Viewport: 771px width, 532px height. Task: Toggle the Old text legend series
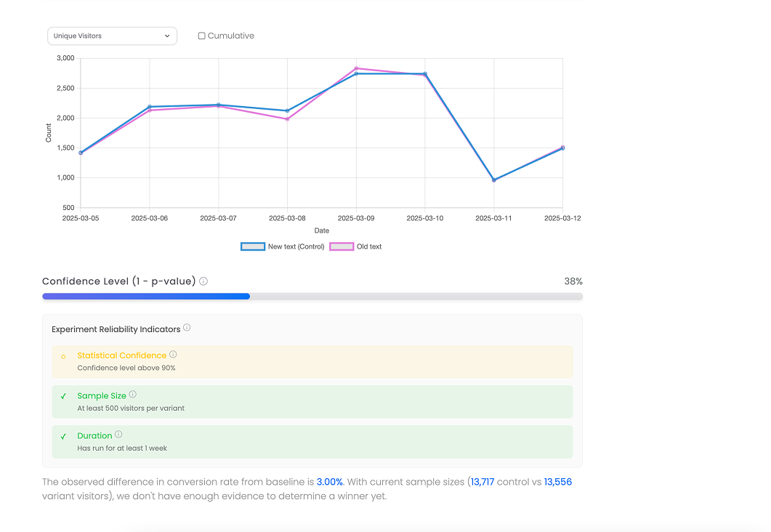342,247
